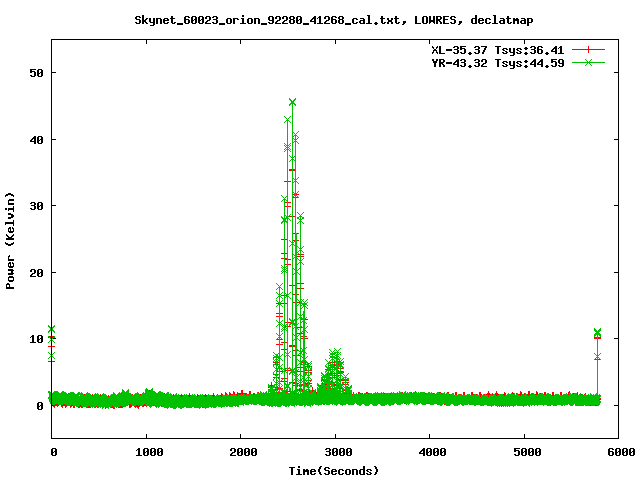Viewport: 640px width, 480px height.
Task: Click the plot title Skynet_60023_orion_92280_41268_cal.txt
Action: [268, 20]
